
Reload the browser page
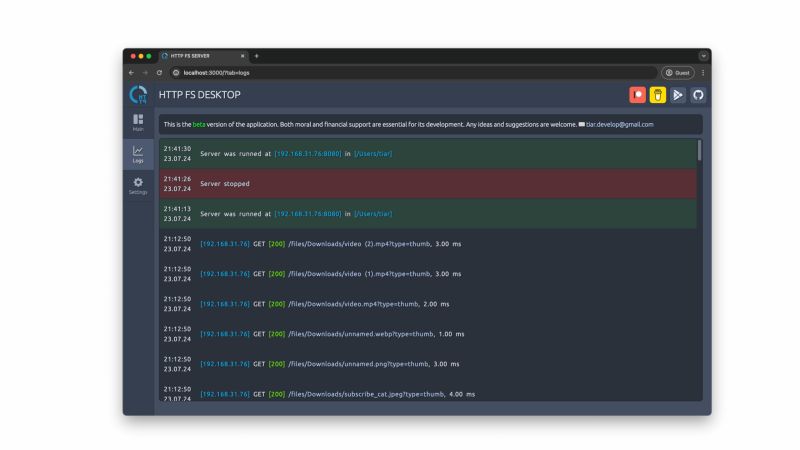pyautogui.click(x=159, y=73)
